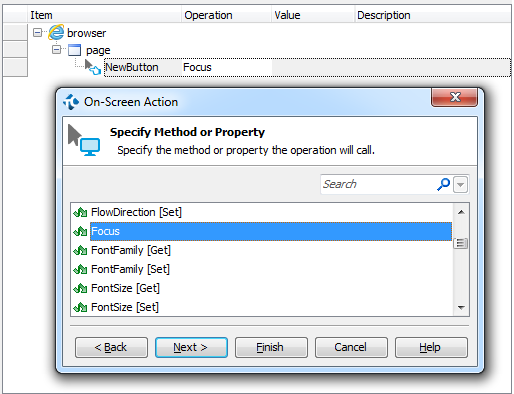Click the FlowDirection [Set] method icon

point(80,212)
